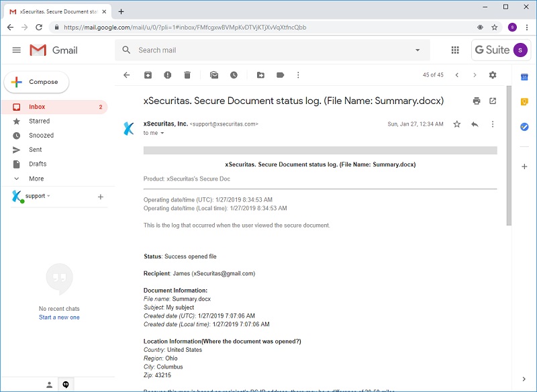Open Chrome profile avatar
Screen dimensions: 537x392
click(x=512, y=28)
